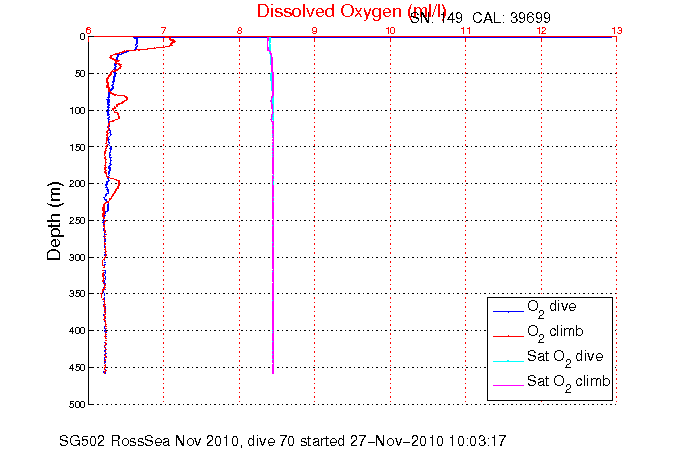
Task: Click the x-axis tick label 13
Action: click(617, 30)
